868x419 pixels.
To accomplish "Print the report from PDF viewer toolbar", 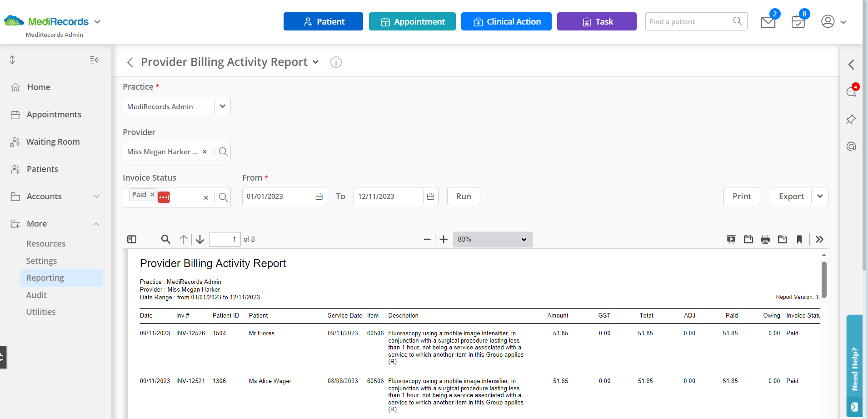I will (x=765, y=239).
